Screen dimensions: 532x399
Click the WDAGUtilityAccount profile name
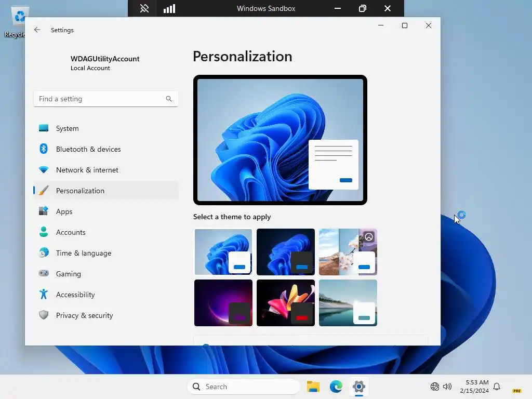pos(105,59)
